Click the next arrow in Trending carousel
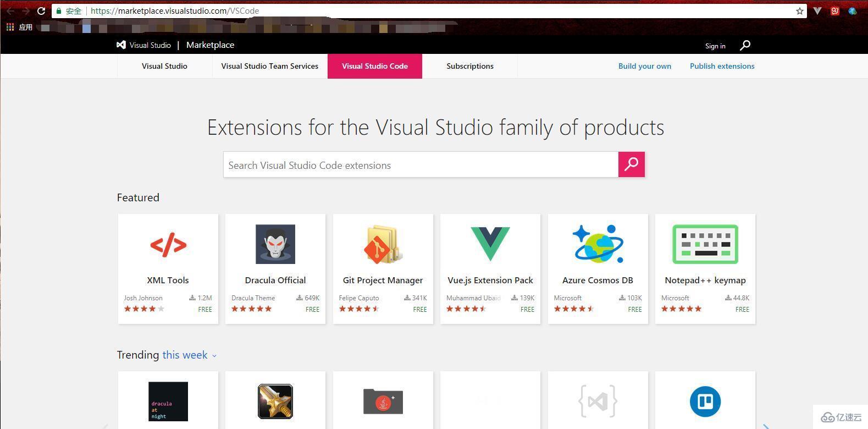 pos(766,426)
